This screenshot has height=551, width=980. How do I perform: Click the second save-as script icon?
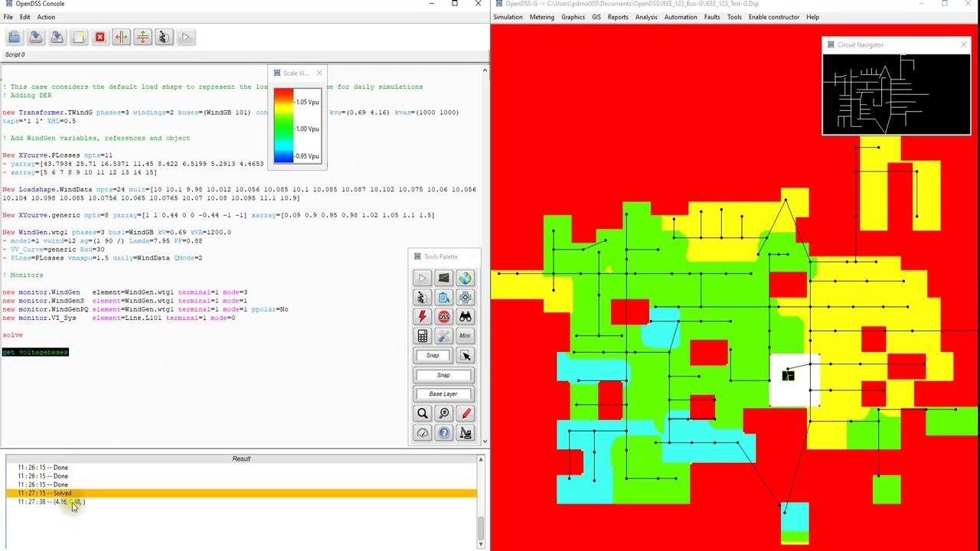click(x=57, y=37)
